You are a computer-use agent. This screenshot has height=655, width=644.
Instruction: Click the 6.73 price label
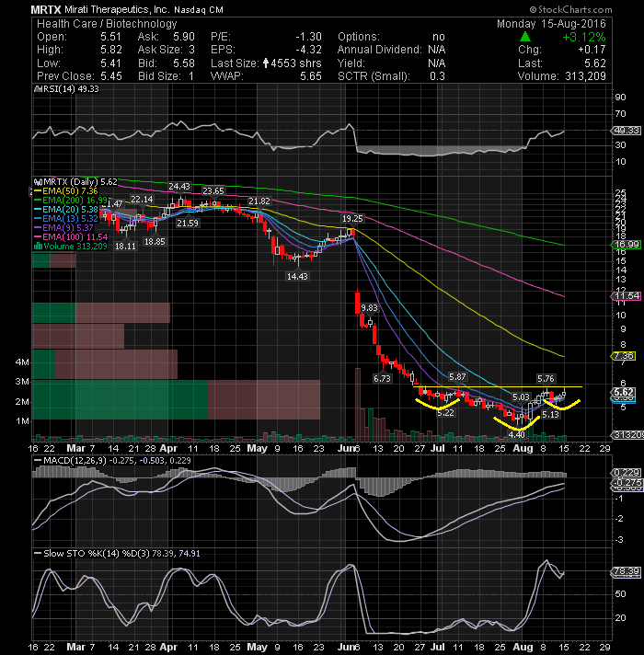point(382,378)
